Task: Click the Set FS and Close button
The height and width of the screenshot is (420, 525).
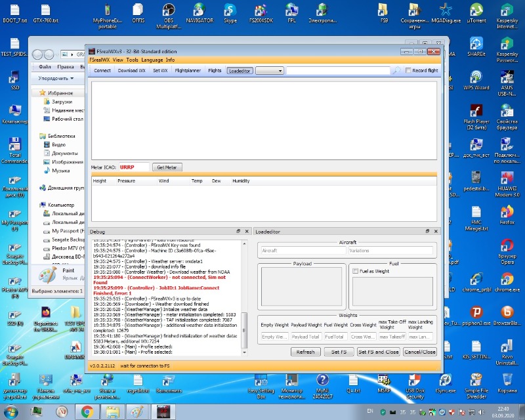Action: pos(379,352)
